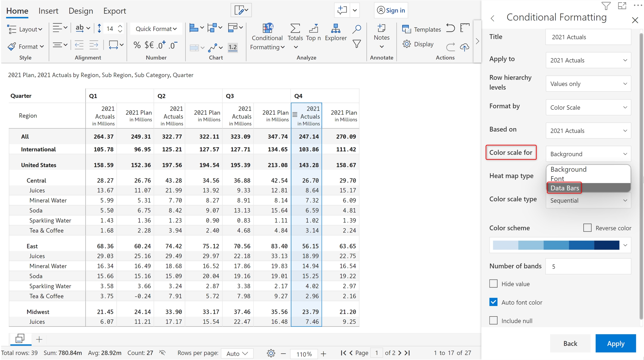Viewport: 644px width, 360px height.
Task: Tick the Reverse color checkbox
Action: [x=587, y=228]
